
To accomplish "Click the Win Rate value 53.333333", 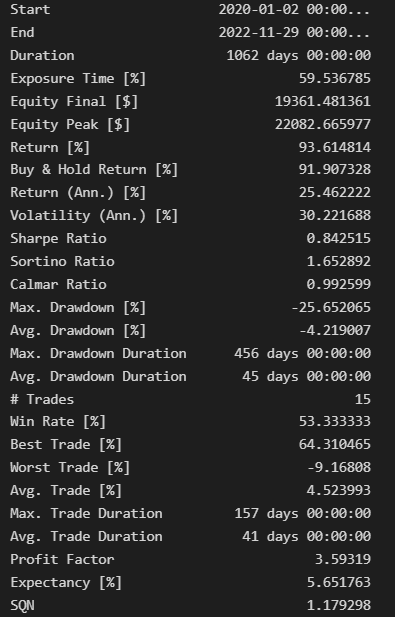I will coord(334,421).
